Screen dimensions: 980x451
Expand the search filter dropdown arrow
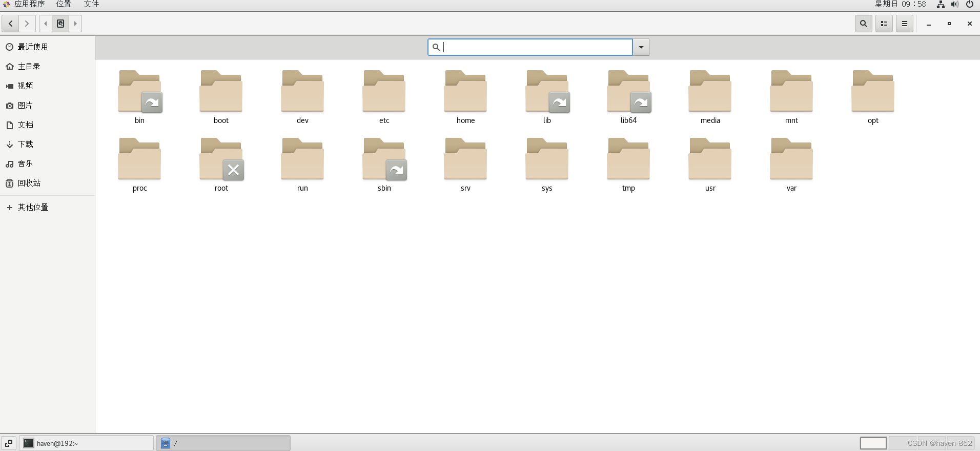click(641, 47)
